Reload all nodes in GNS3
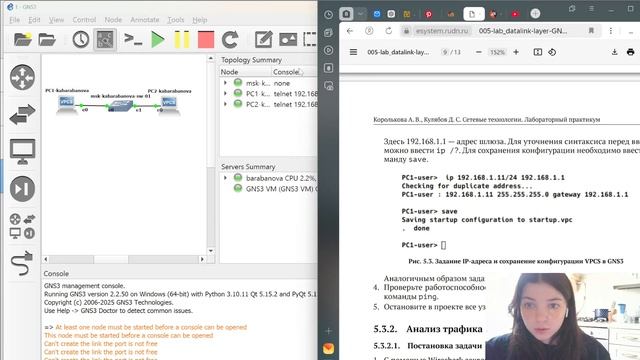The width and height of the screenshot is (640, 360). [x=230, y=40]
